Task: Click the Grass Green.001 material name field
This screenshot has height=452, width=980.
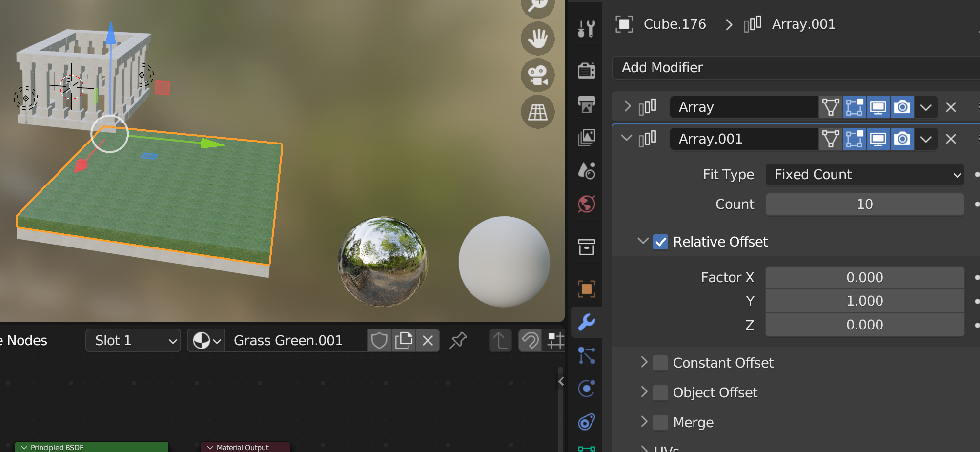Action: tap(296, 340)
